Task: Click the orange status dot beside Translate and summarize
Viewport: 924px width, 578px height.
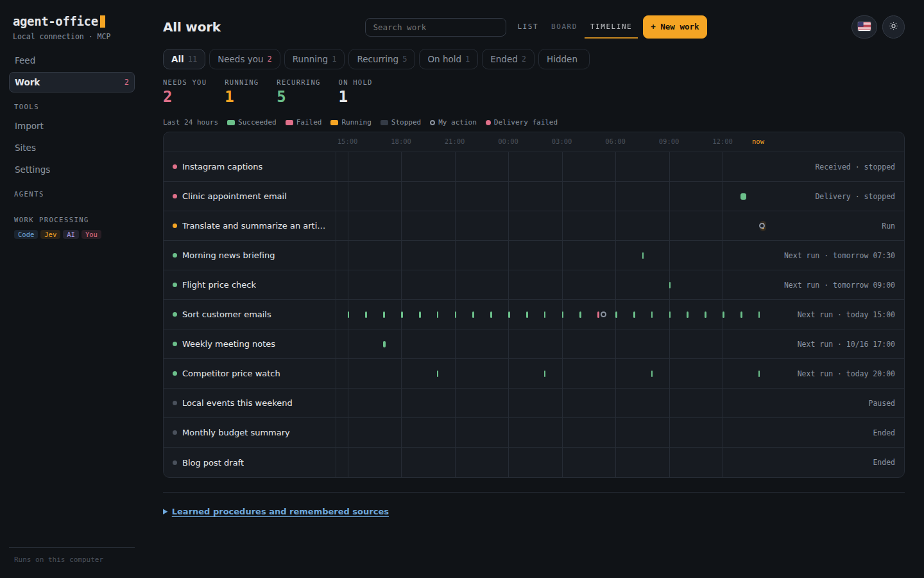Action: 175,226
